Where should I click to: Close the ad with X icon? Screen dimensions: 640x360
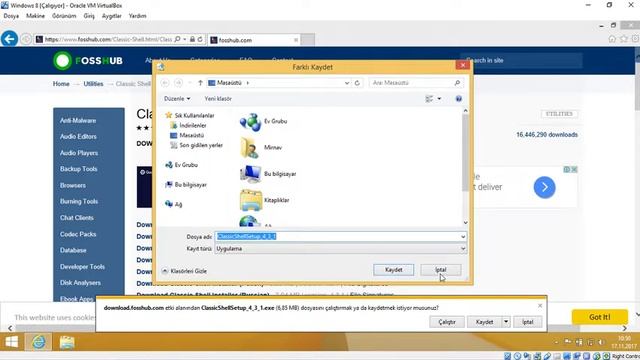pos(574,169)
